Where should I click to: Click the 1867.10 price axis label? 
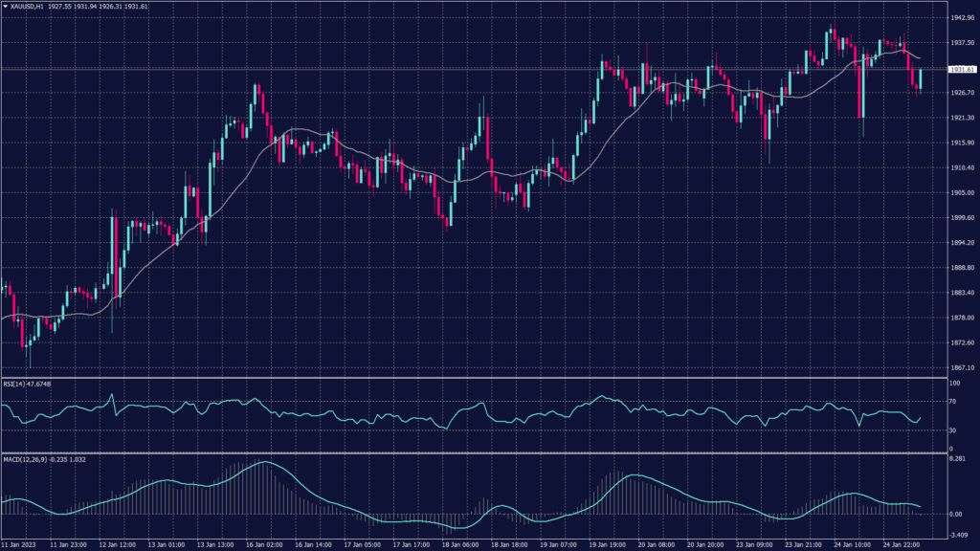pyautogui.click(x=961, y=367)
